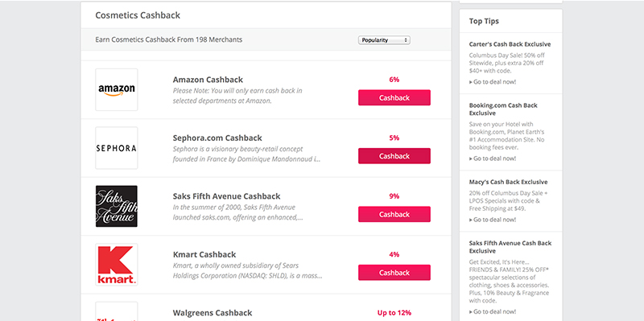Open Carter's Cash Back Exclusive tip heading

(510, 44)
